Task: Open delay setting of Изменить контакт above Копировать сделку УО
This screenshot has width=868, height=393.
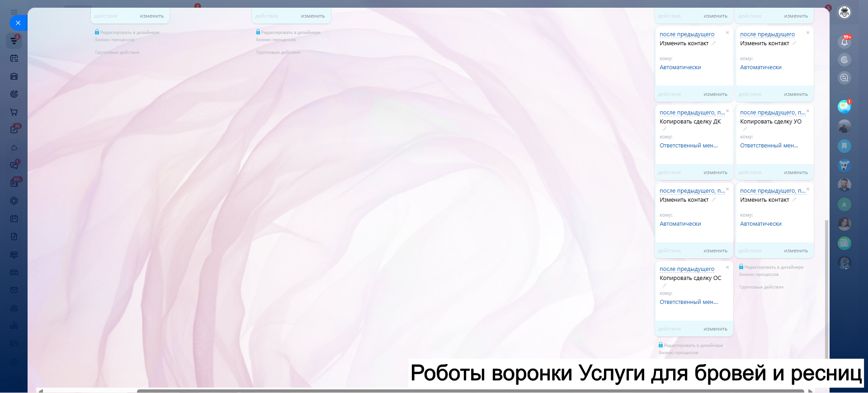Action: point(768,34)
